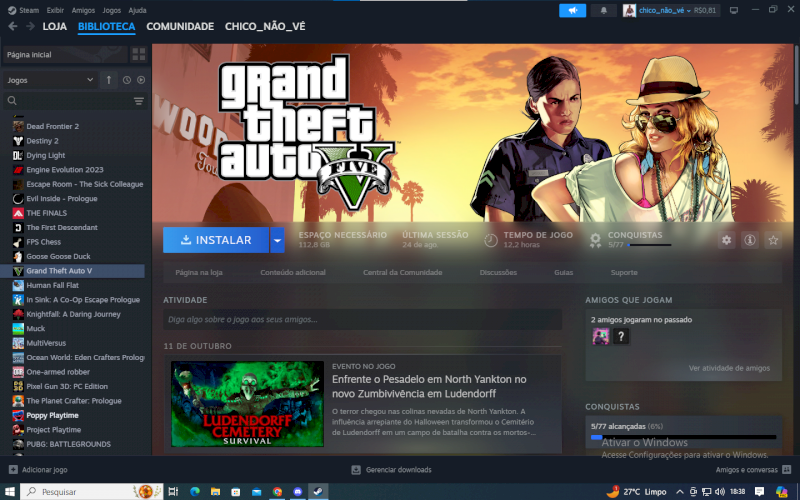Go forward with the right arrow
800x500 pixels.
[30, 26]
